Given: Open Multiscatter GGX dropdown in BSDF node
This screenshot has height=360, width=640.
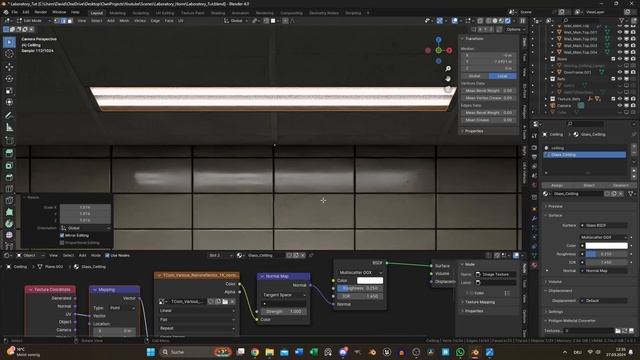Looking at the screenshot, I should coord(360,272).
